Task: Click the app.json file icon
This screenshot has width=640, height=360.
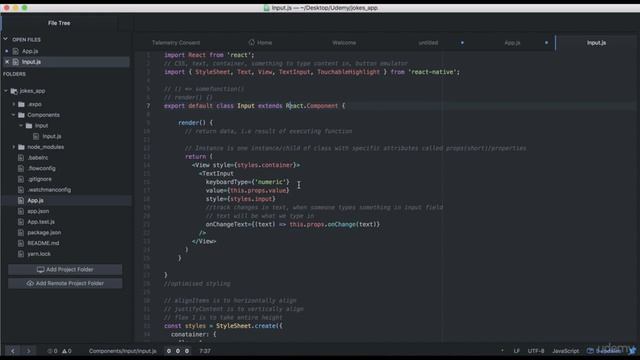Action: [21, 211]
